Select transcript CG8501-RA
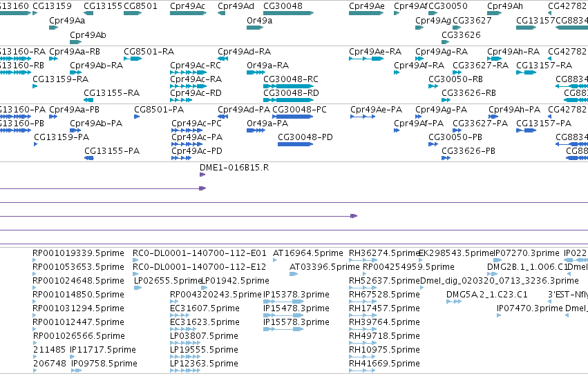The width and height of the screenshot is (588, 374). click(133, 59)
